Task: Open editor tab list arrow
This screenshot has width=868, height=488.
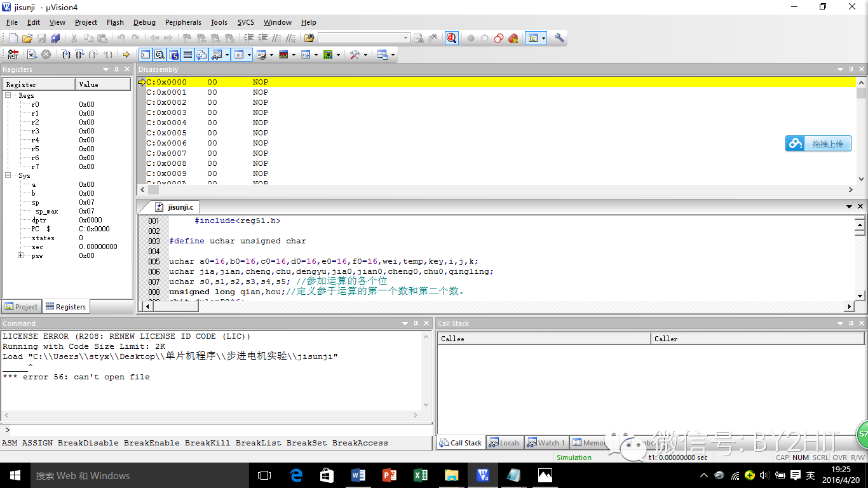Action: (x=850, y=207)
